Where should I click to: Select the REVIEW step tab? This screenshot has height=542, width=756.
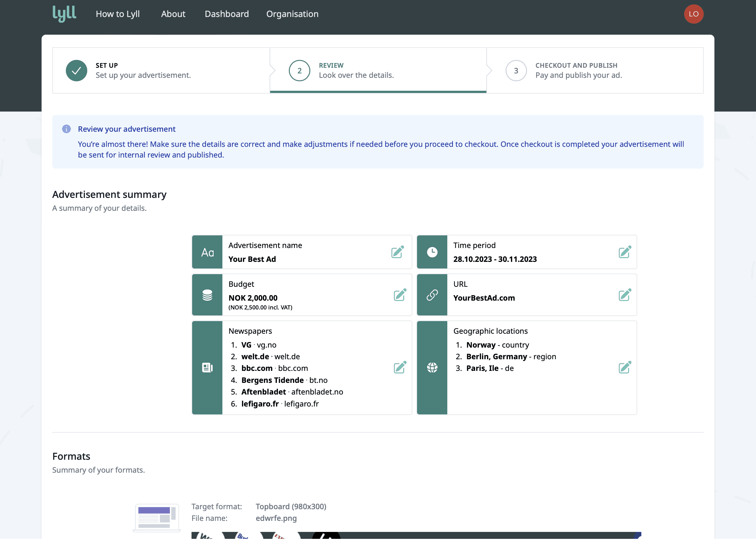pyautogui.click(x=378, y=70)
